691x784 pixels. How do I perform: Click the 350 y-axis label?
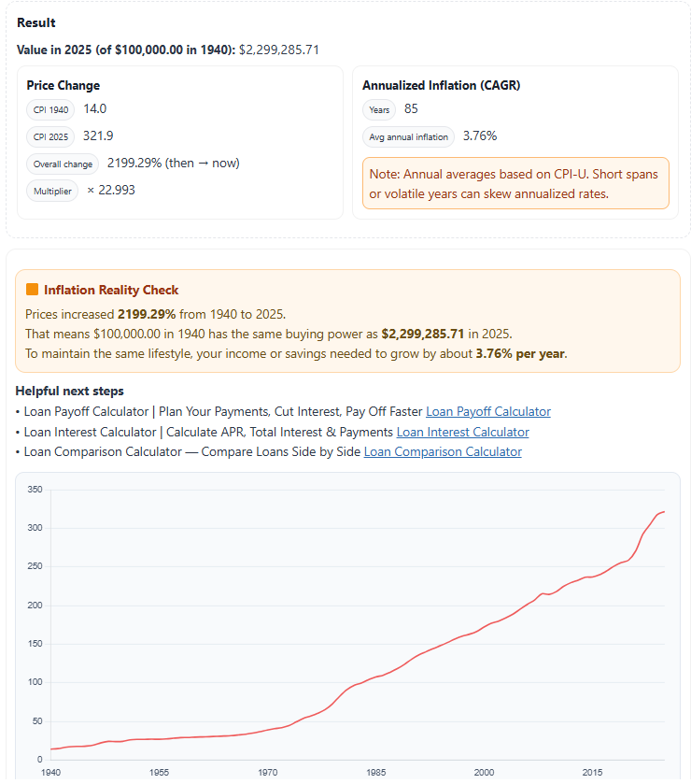[x=35, y=489]
